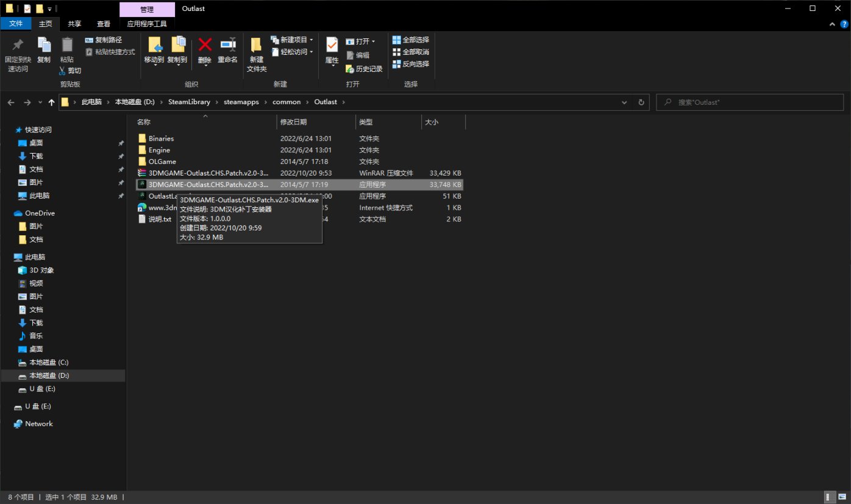Switch to large icons view
Screen dimensions: 851x504
[x=842, y=497]
